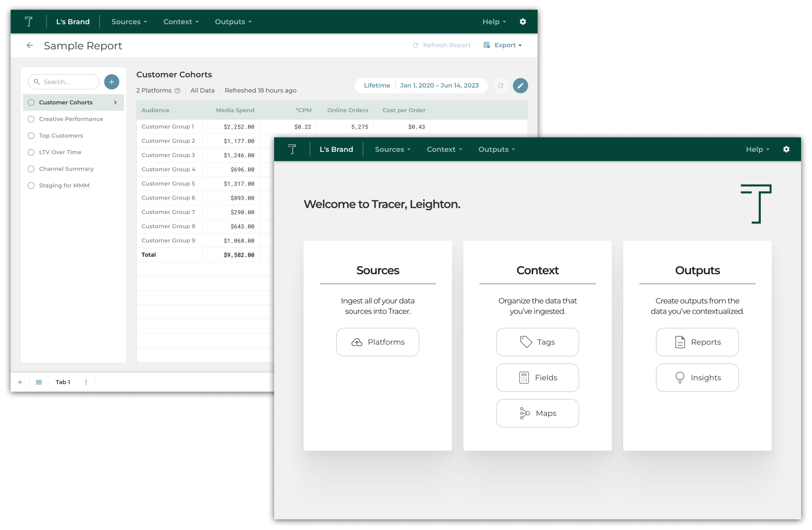Click into the sidebar Search field

tap(64, 82)
